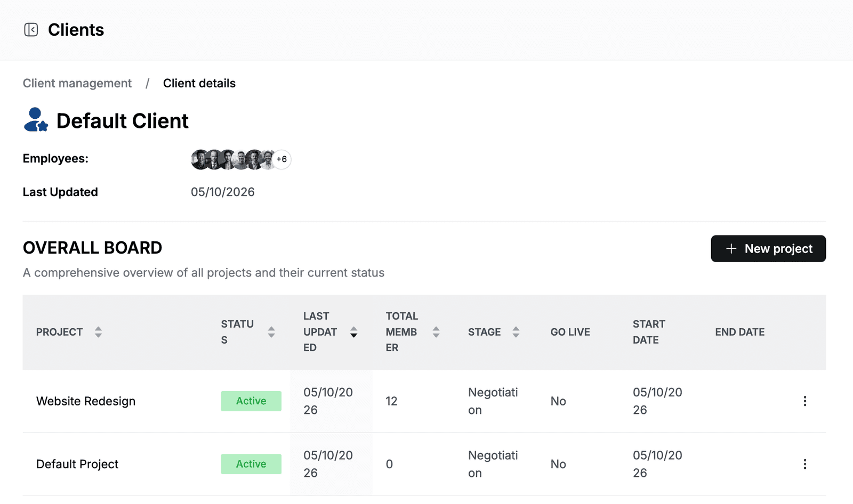Click the Clients page title
Image resolution: width=853 pixels, height=504 pixels.
(76, 30)
